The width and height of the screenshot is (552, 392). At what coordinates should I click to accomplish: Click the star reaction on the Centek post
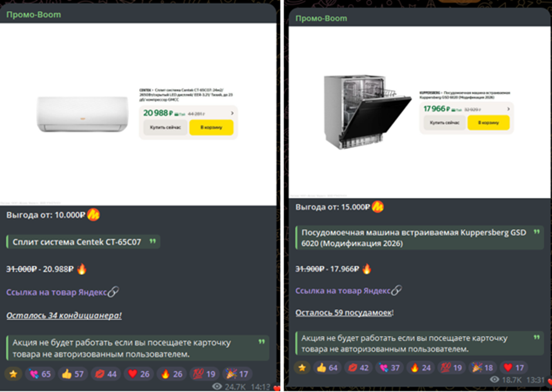(x=13, y=374)
